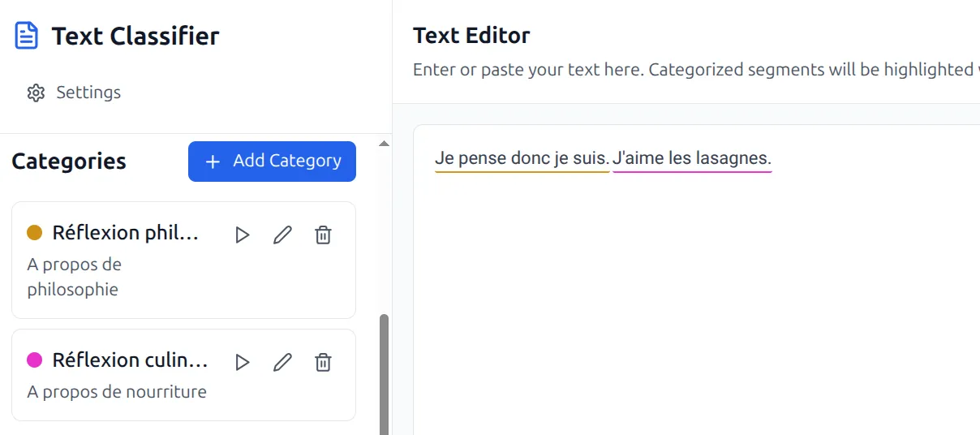Click the Text Classifier document logo icon
The image size is (980, 435).
click(x=27, y=36)
